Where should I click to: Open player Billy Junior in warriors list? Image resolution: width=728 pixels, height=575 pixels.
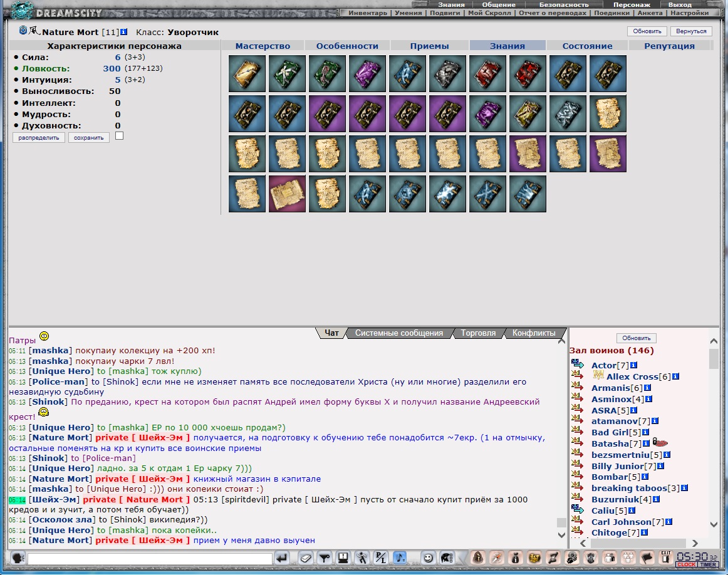pos(623,466)
